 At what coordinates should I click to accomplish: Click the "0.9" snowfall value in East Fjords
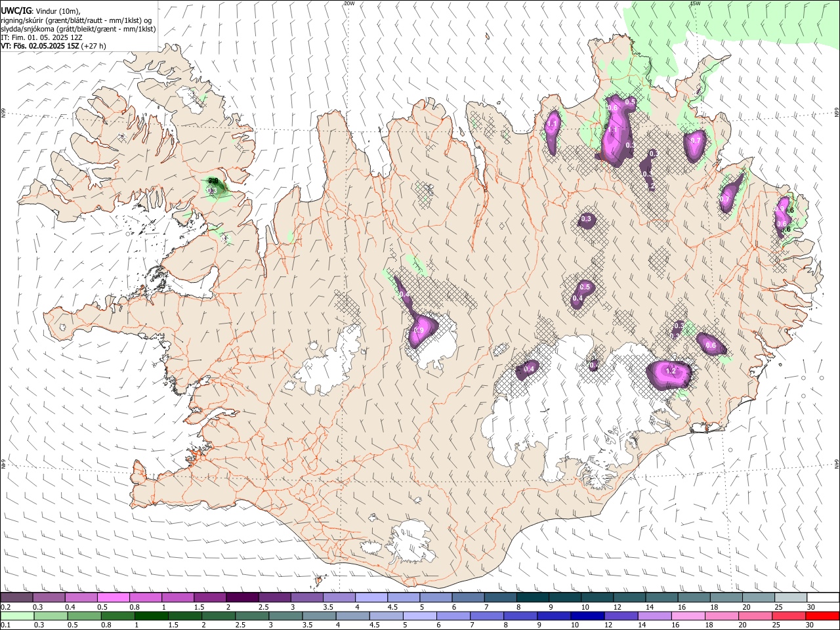click(780, 208)
